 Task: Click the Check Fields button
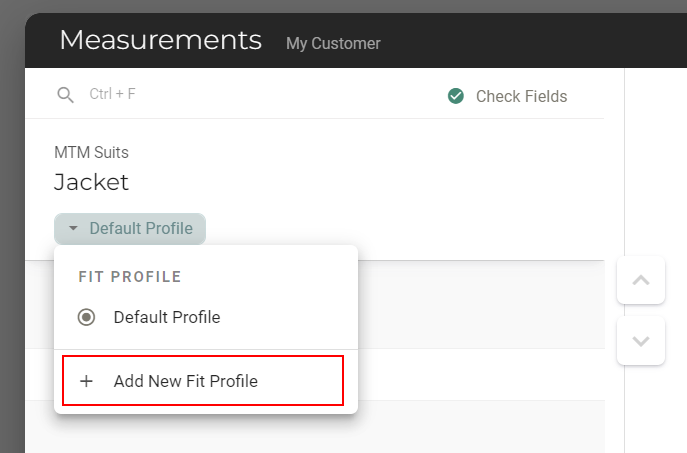coord(507,96)
